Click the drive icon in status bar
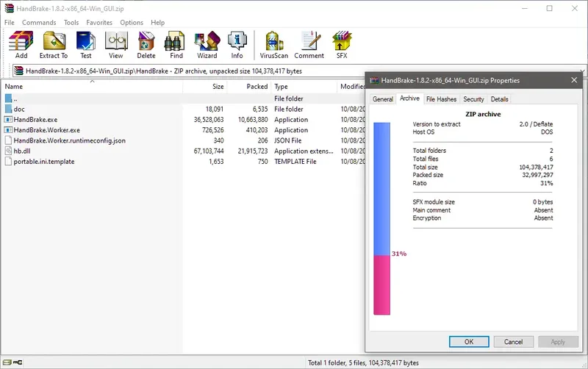The image size is (588, 369). coord(7,362)
